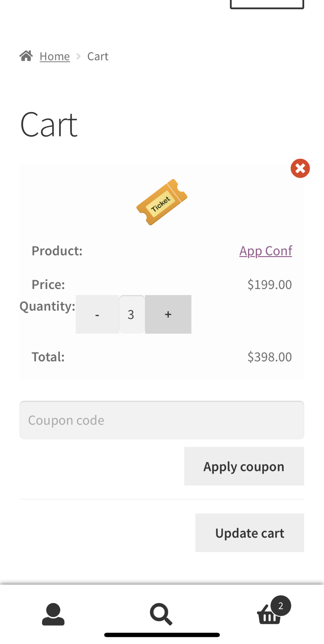
Task: Click the breadcrumb chevron separator
Action: (79, 57)
